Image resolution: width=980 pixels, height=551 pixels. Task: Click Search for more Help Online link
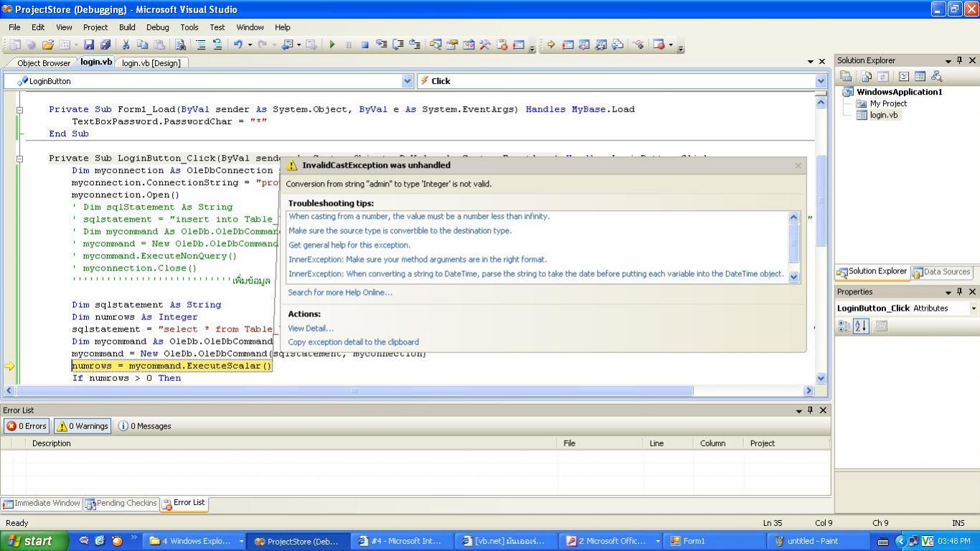click(340, 292)
